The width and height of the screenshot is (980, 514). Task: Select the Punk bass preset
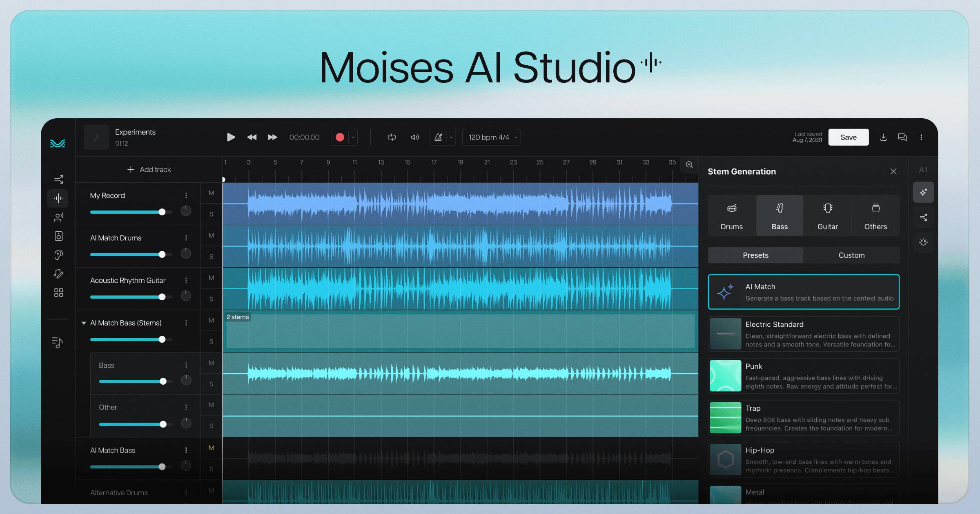[803, 375]
